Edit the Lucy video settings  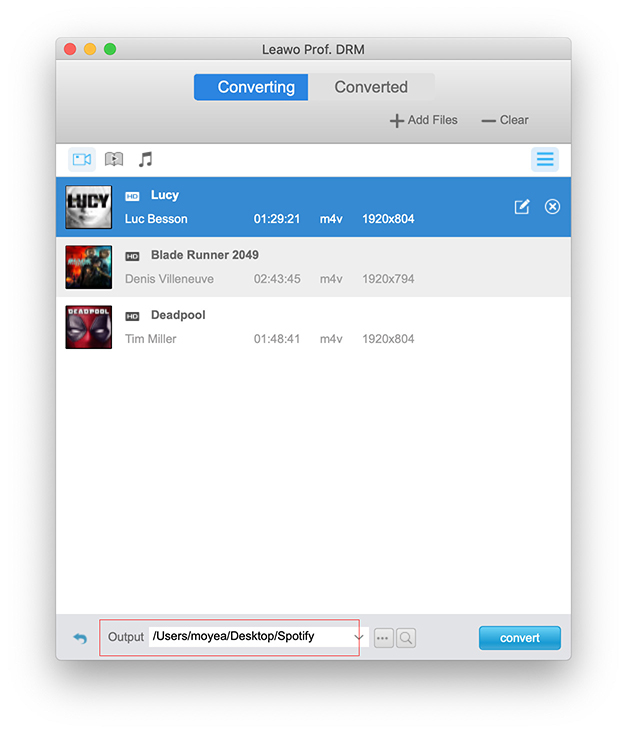pyautogui.click(x=522, y=207)
